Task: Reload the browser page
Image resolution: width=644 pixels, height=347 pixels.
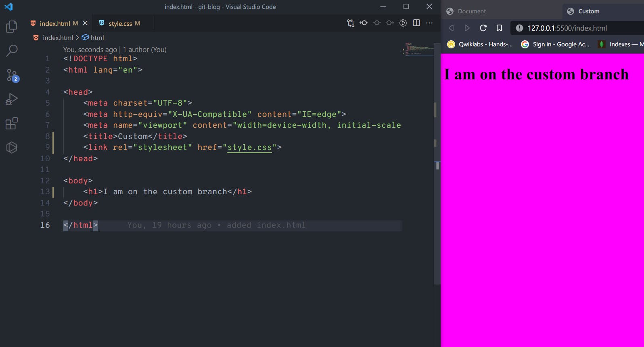Action: [x=483, y=28]
